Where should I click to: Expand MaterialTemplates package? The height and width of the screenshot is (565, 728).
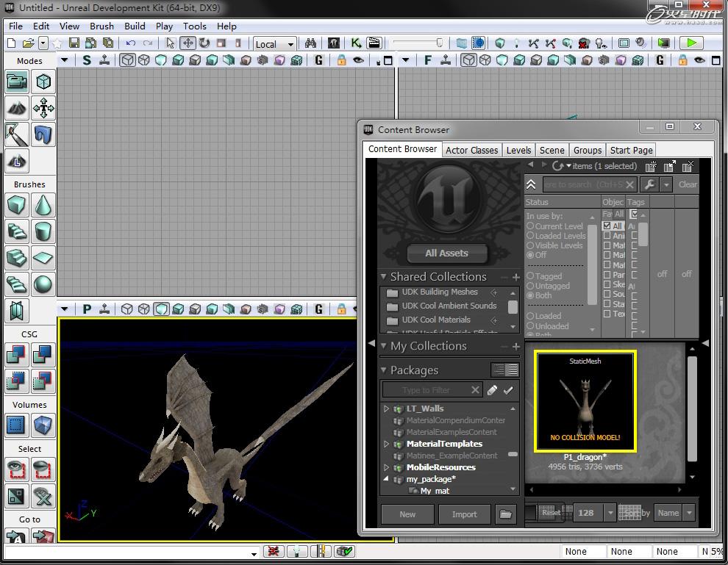pyautogui.click(x=386, y=444)
